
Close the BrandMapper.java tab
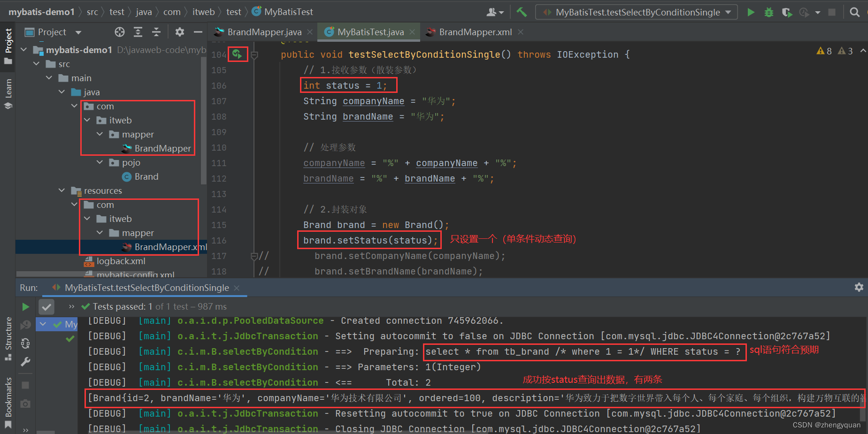point(310,32)
